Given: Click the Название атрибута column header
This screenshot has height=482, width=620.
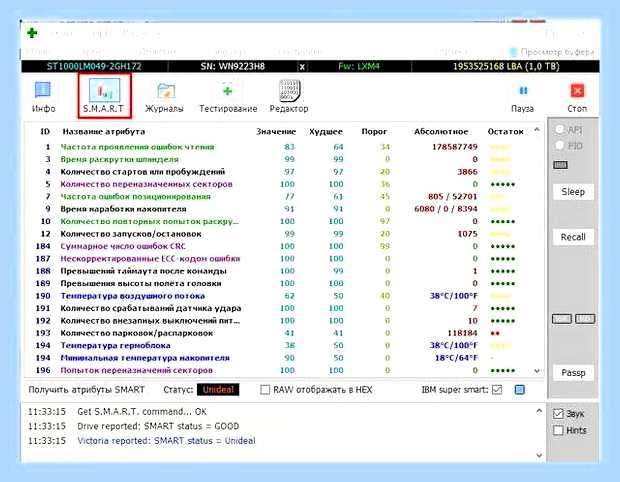Looking at the screenshot, I should 104,132.
